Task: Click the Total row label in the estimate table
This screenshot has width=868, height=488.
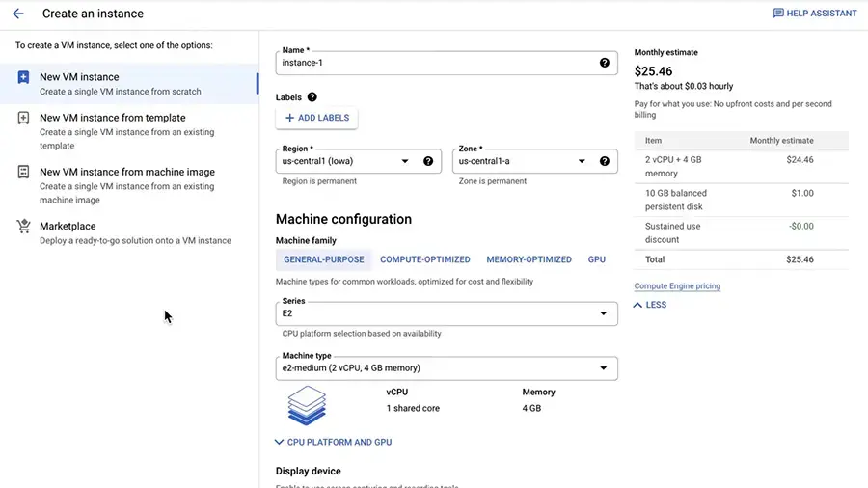Action: [x=655, y=259]
